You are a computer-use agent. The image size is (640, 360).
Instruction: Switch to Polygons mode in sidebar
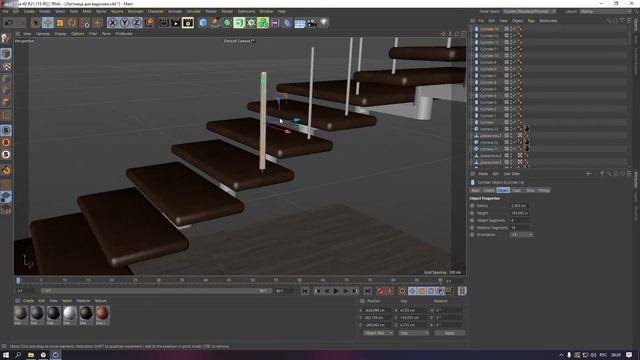(6, 102)
